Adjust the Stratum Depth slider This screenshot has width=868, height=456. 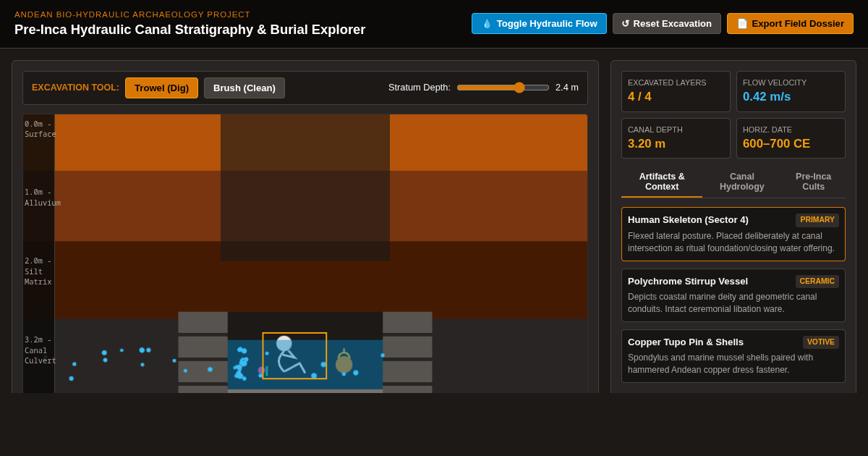click(503, 88)
